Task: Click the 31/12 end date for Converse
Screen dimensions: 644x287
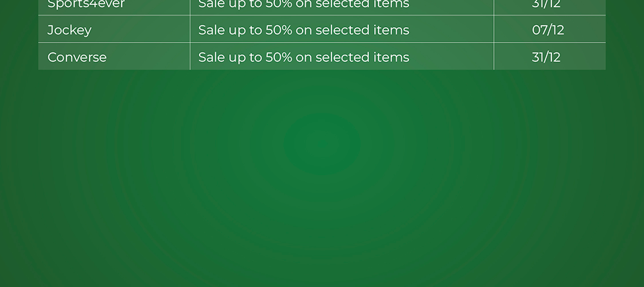Action: (546, 57)
